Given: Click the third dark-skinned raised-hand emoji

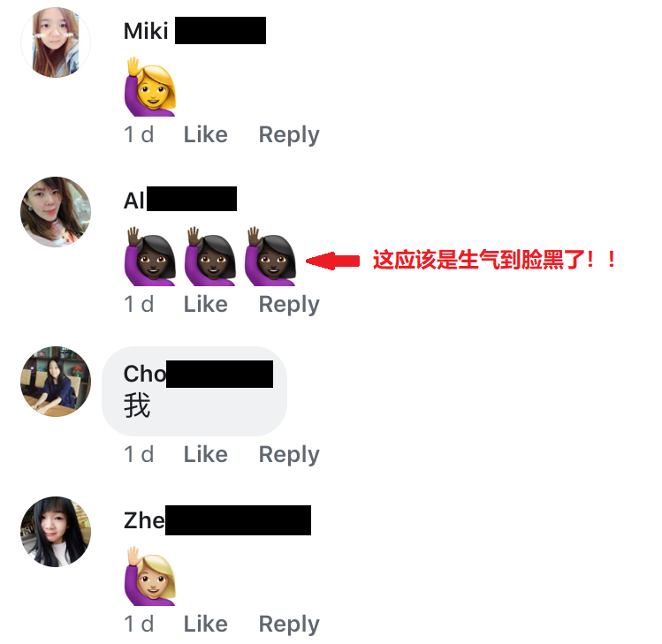Looking at the screenshot, I should [x=270, y=256].
